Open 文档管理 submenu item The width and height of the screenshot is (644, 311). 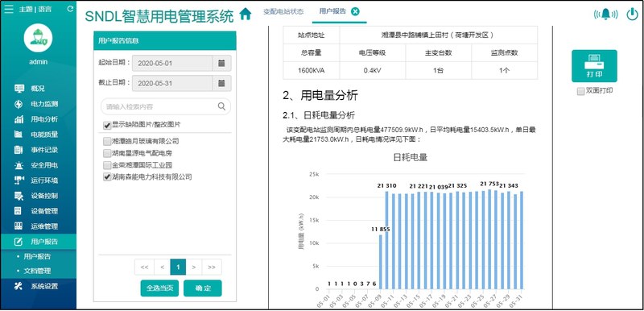pos(37,272)
